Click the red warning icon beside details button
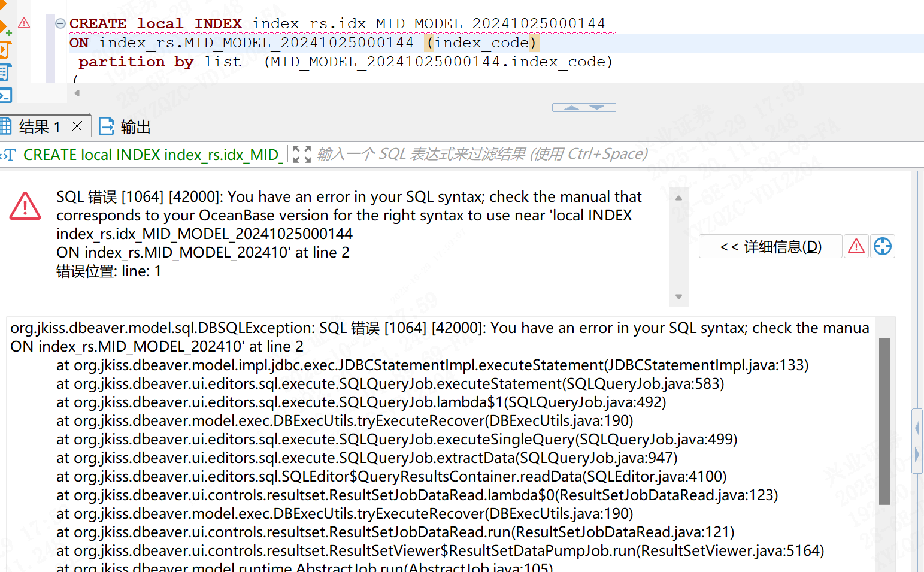 point(856,246)
